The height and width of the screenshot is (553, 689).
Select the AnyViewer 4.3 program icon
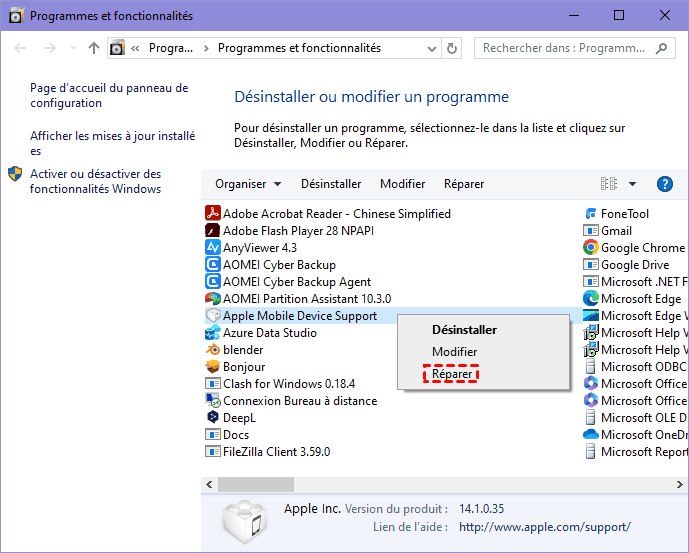pos(212,247)
